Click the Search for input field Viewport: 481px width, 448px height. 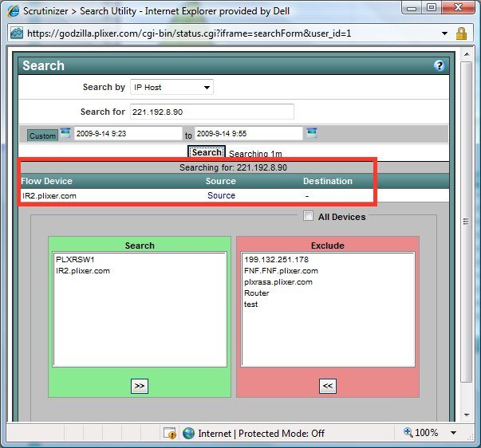pyautogui.click(x=212, y=112)
